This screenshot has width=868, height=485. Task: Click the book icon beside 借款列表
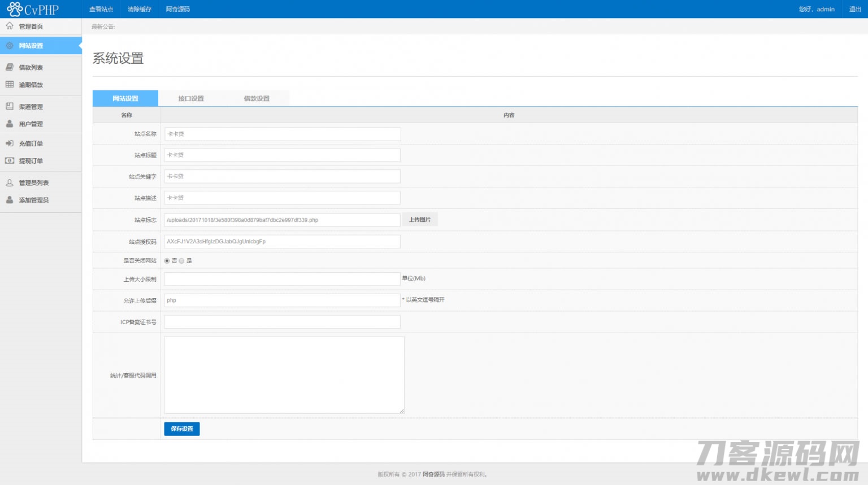coord(10,67)
